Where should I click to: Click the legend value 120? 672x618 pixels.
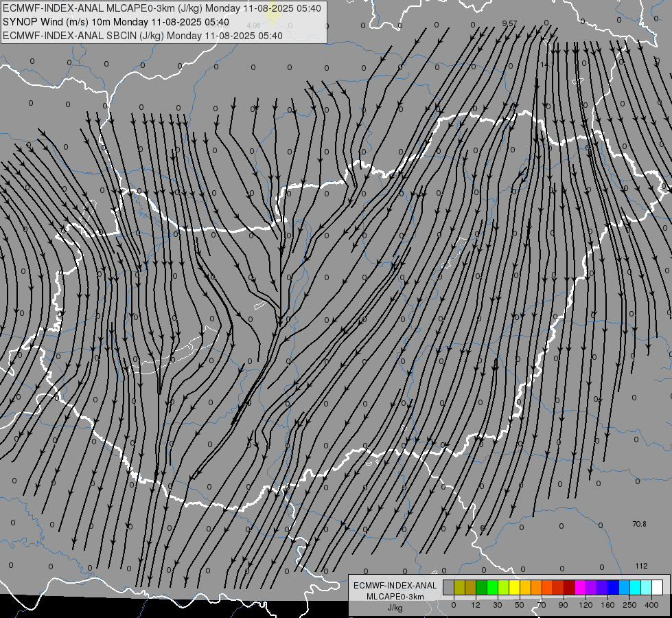point(586,605)
